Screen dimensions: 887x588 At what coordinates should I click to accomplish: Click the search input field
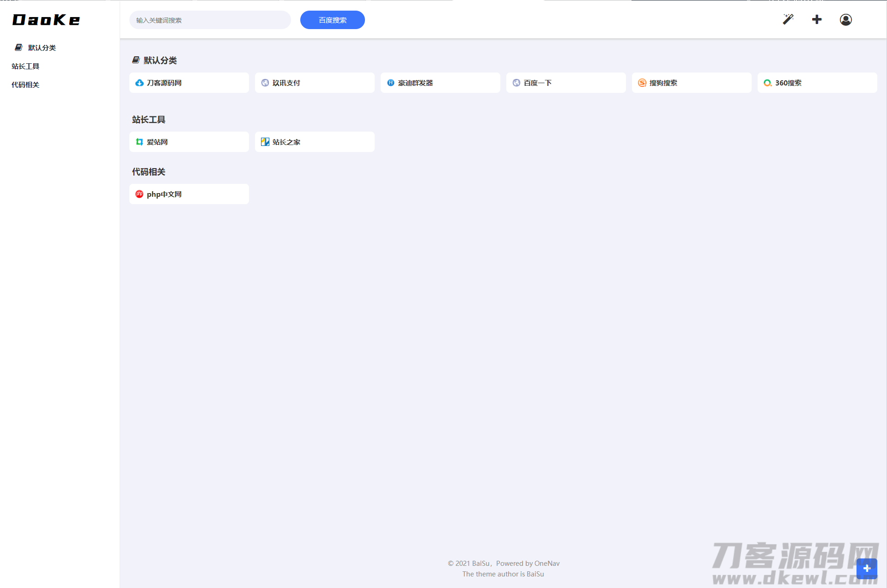[x=210, y=20]
